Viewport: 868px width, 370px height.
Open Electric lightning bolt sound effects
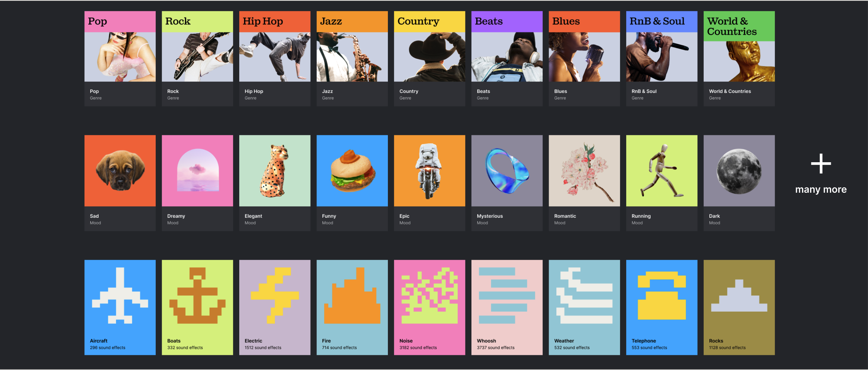tap(274, 307)
